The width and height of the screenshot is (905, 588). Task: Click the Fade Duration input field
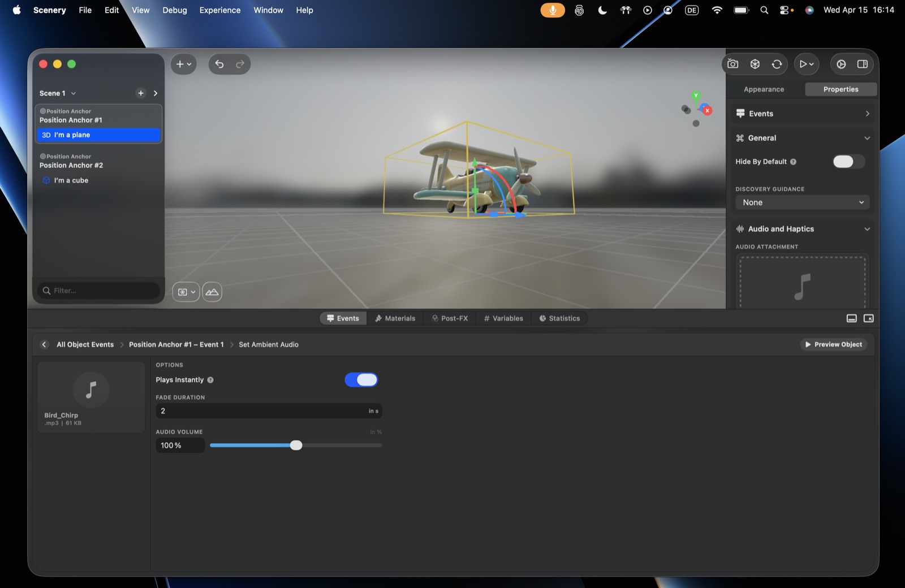click(269, 411)
